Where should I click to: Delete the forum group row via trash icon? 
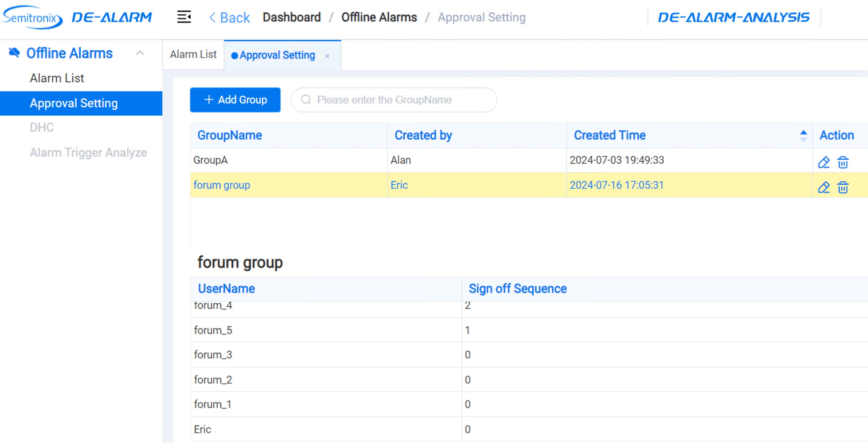[843, 187]
